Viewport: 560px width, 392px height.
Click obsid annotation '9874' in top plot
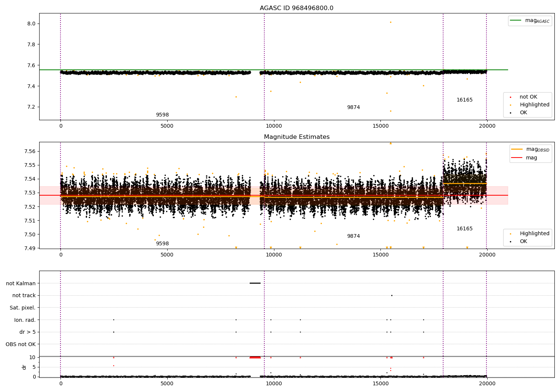click(354, 108)
